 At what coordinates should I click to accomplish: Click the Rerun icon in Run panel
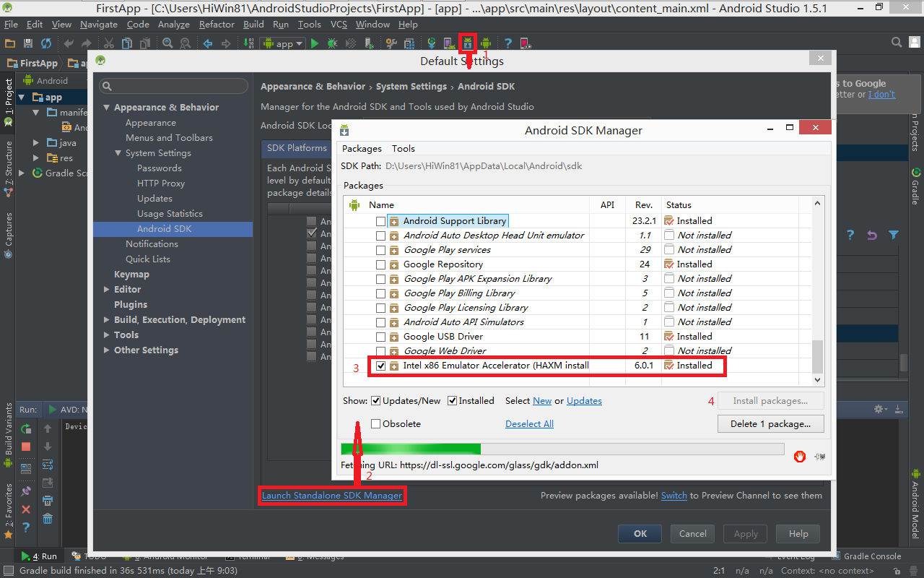point(26,430)
